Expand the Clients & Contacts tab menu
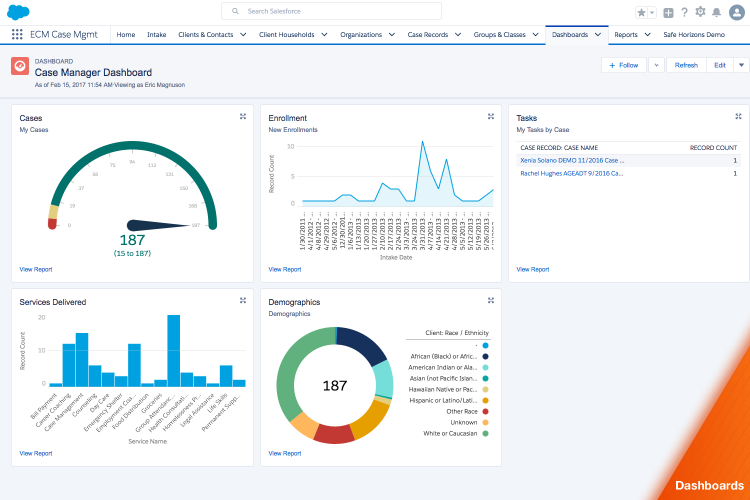The height and width of the screenshot is (500, 750). [243, 34]
